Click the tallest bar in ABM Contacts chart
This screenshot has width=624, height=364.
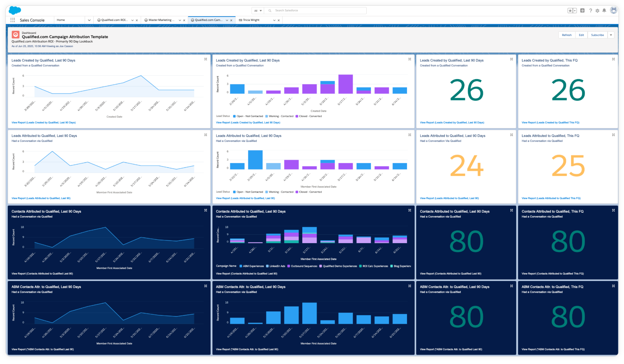click(x=309, y=313)
